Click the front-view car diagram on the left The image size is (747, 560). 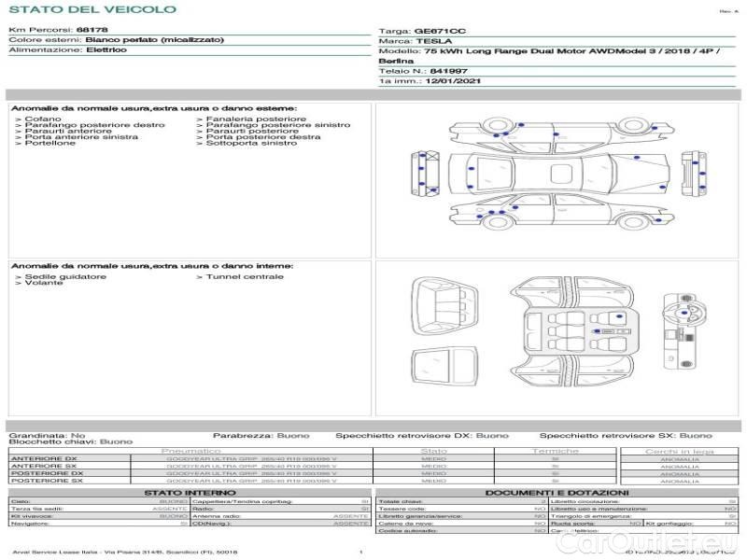click(420, 174)
